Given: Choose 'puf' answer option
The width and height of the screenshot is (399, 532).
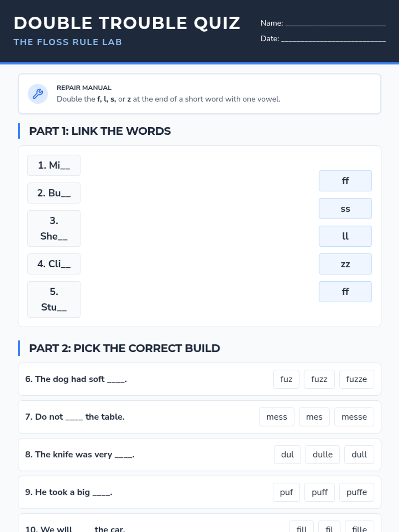Looking at the screenshot, I should [x=286, y=492].
